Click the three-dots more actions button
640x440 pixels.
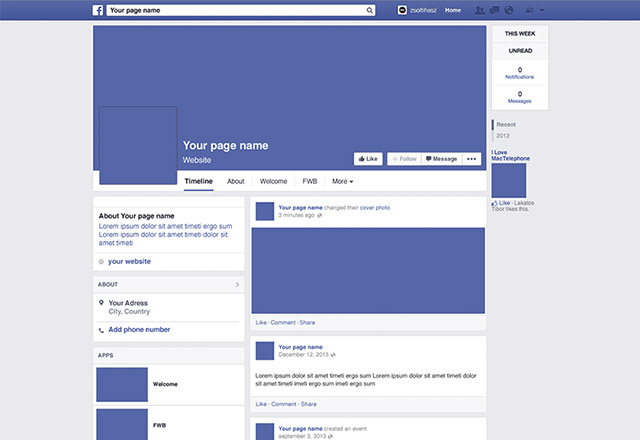(x=471, y=159)
